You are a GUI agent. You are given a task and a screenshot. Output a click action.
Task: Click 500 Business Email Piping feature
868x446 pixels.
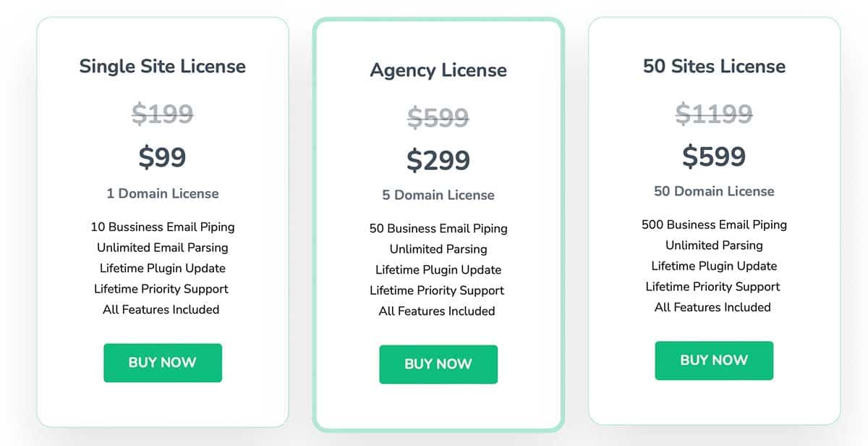(x=714, y=224)
